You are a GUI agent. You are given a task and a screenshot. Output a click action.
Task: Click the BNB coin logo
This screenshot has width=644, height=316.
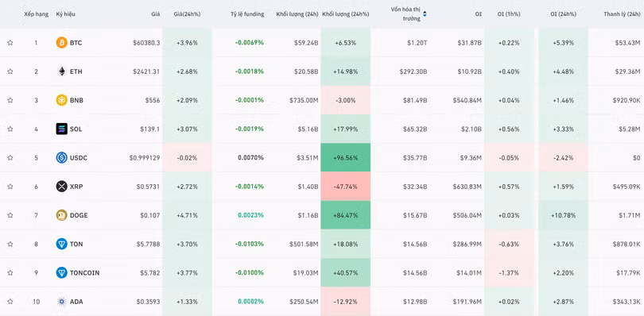[61, 100]
